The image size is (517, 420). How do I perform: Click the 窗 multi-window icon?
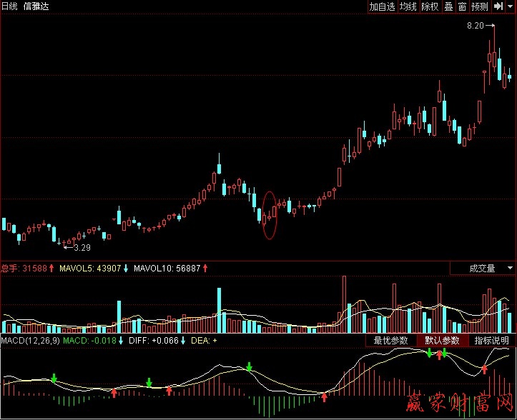(463, 6)
